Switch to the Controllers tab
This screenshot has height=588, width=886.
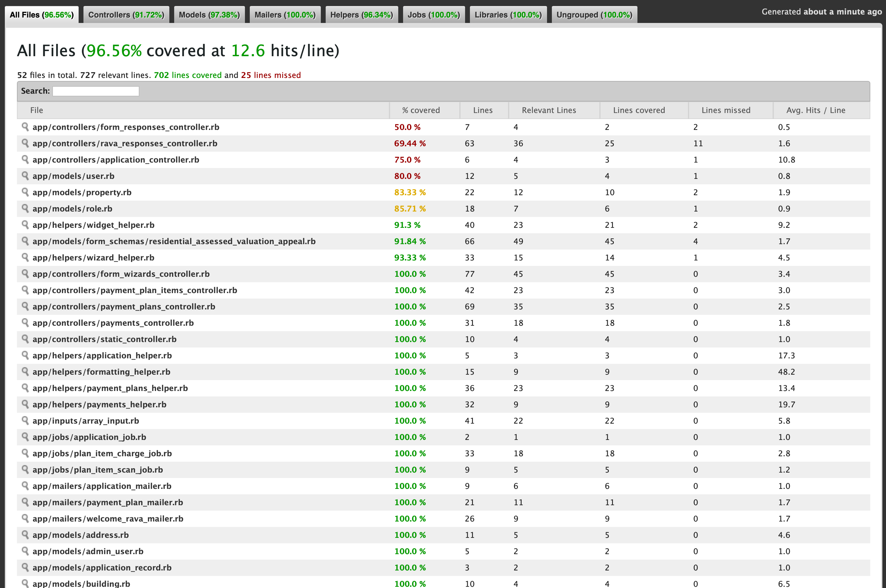point(126,15)
